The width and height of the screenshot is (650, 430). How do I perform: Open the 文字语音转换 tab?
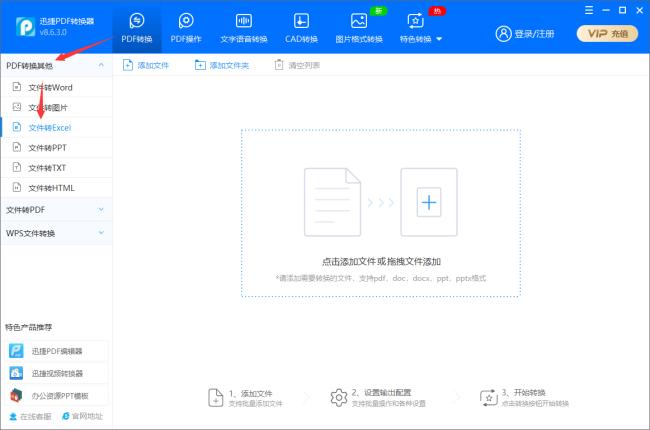coord(244,28)
